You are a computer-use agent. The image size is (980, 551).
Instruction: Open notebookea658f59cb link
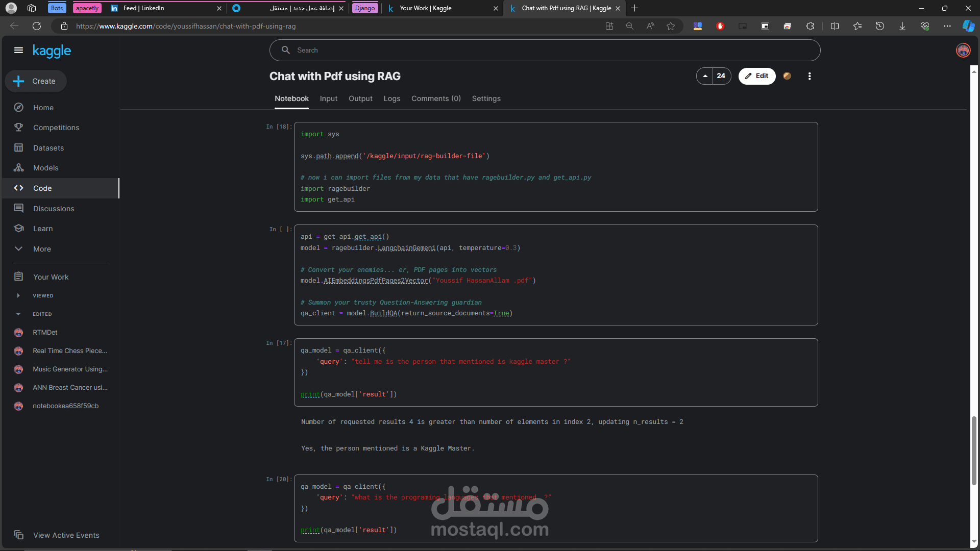pos(66,406)
